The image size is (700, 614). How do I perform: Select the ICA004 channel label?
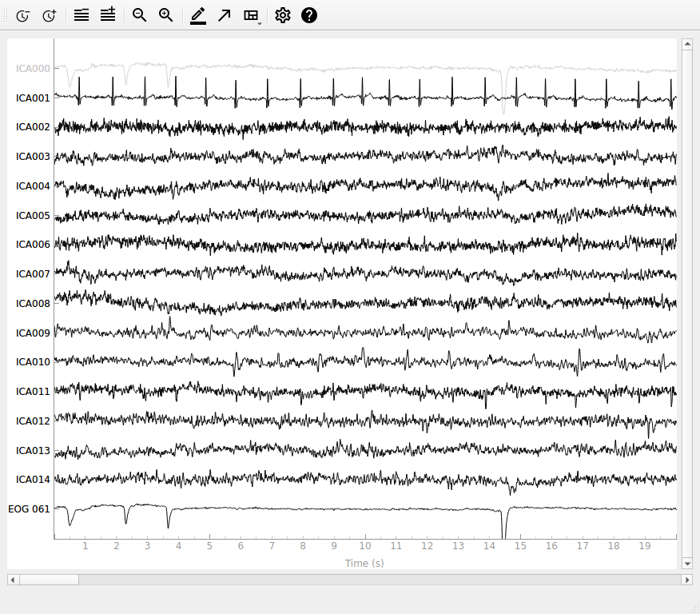coord(33,185)
